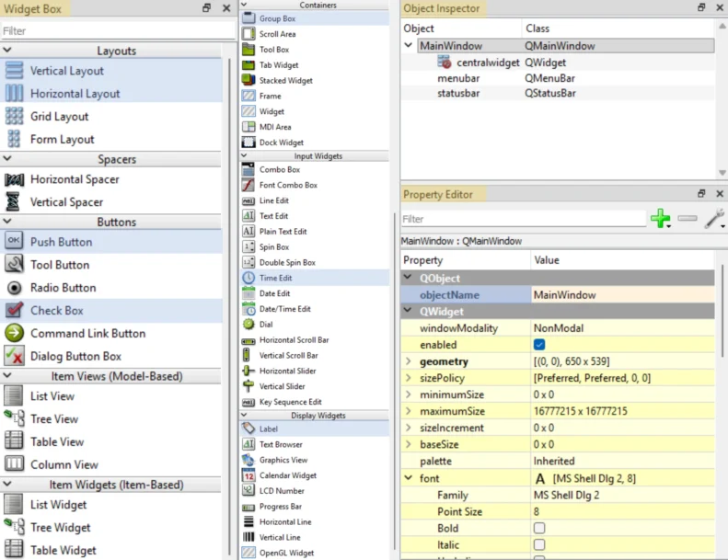Select the LCD Number widget

tap(282, 490)
